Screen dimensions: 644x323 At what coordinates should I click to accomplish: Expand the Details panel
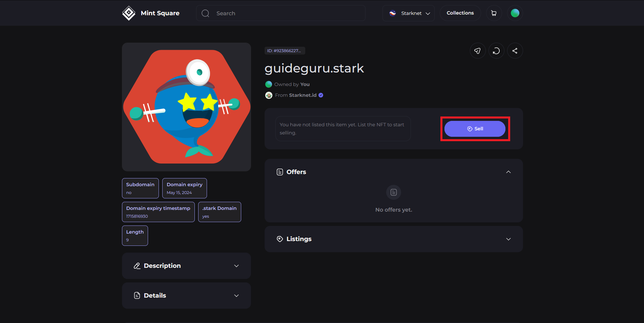[x=236, y=296]
